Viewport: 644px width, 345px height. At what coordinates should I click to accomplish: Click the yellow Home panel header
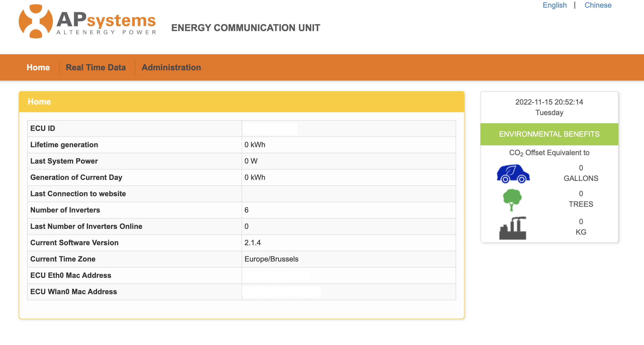point(39,102)
